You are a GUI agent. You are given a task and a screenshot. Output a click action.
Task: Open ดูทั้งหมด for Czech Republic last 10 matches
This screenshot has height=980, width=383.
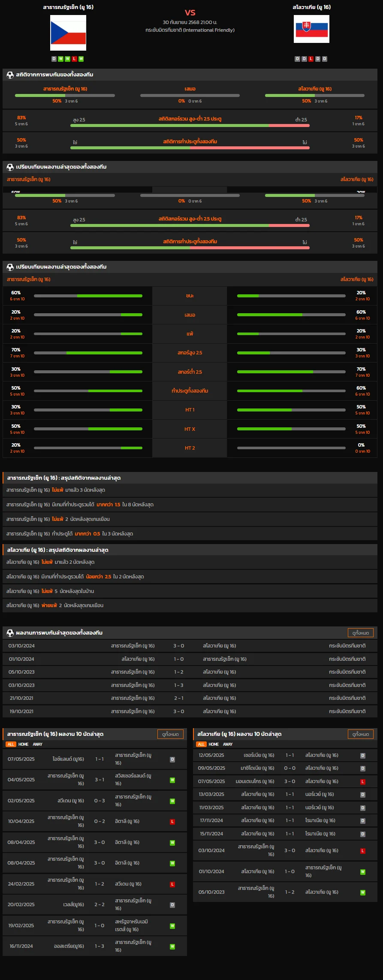(170, 734)
